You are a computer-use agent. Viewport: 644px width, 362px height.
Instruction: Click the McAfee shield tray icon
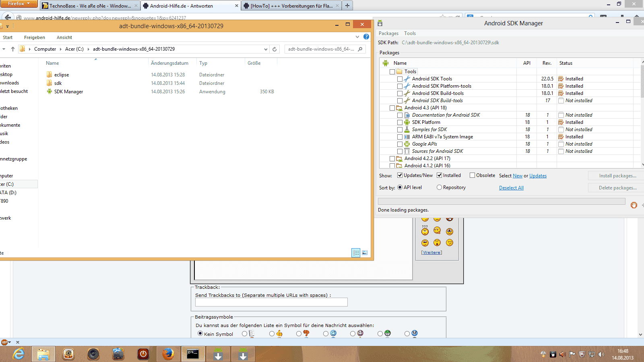pyautogui.click(x=582, y=354)
